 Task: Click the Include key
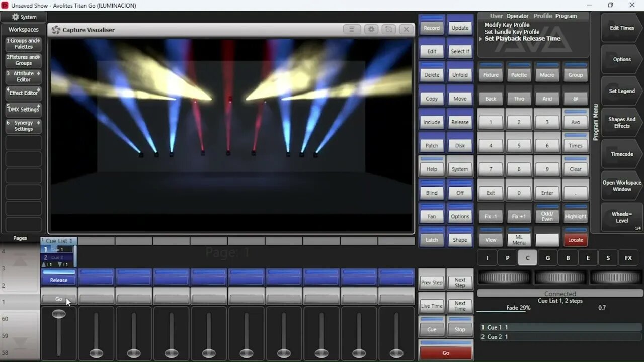point(432,119)
